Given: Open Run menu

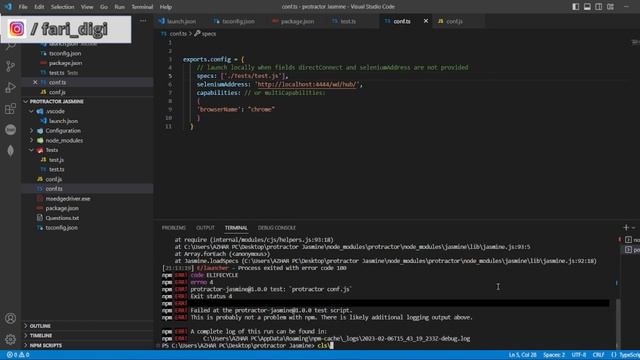Looking at the screenshot, I should [120, 7].
